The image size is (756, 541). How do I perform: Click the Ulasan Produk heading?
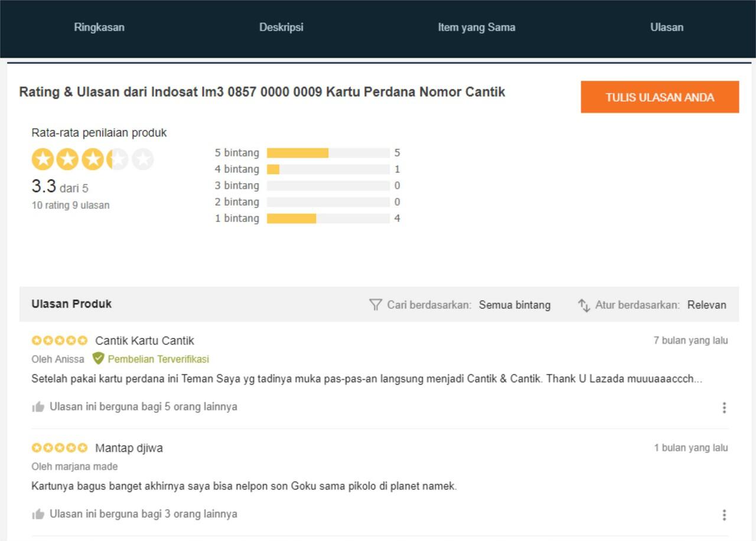coord(71,304)
